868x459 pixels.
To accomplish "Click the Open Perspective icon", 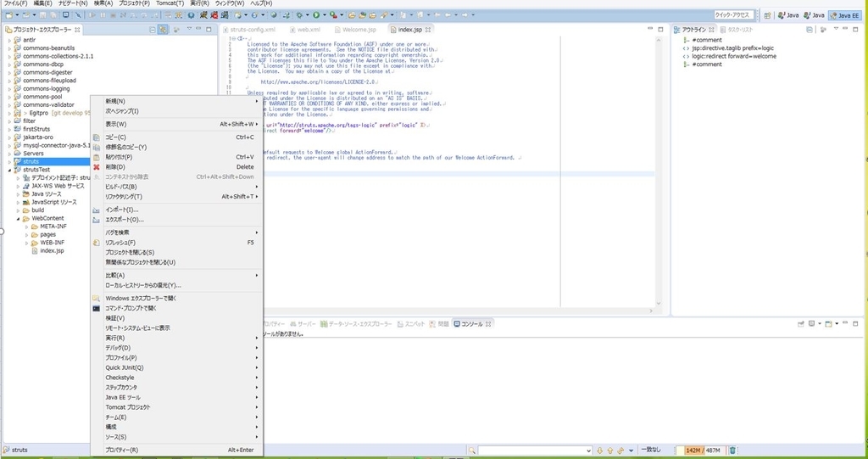I will [767, 15].
